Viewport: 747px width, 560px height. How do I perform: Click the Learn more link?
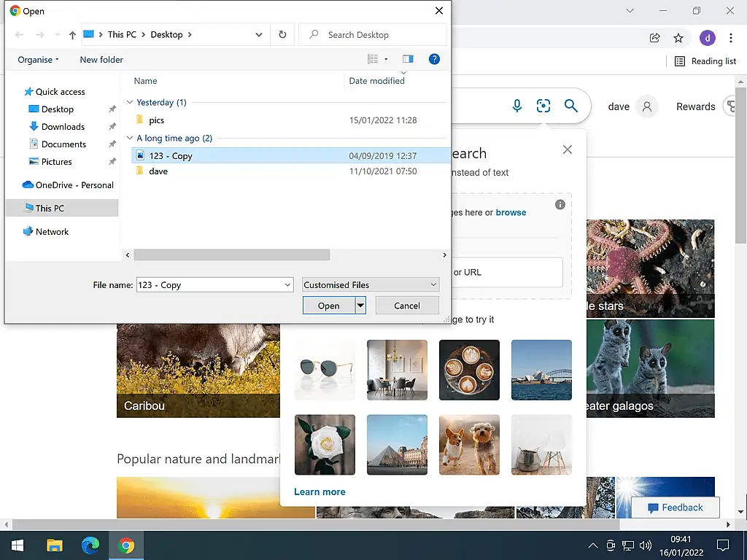(320, 491)
